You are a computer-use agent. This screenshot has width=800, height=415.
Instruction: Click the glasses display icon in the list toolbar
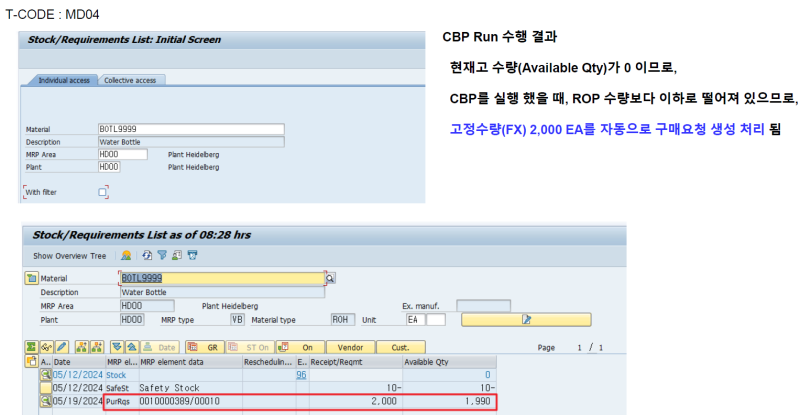[46, 347]
